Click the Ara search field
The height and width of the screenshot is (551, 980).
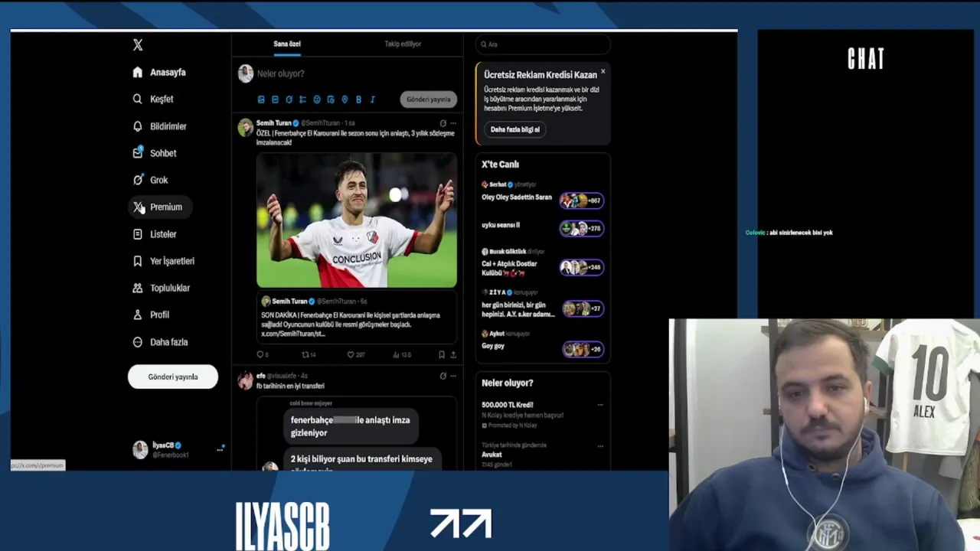pos(543,44)
